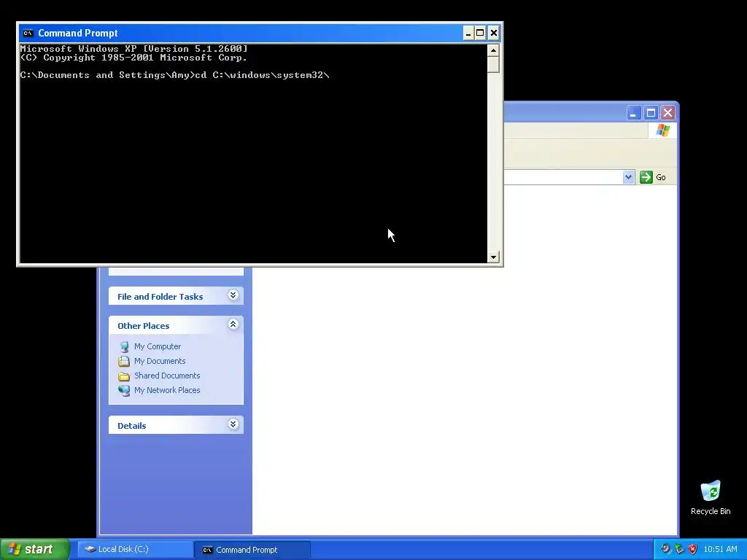
Task: Click the My Computer icon in sidebar
Action: click(x=124, y=346)
